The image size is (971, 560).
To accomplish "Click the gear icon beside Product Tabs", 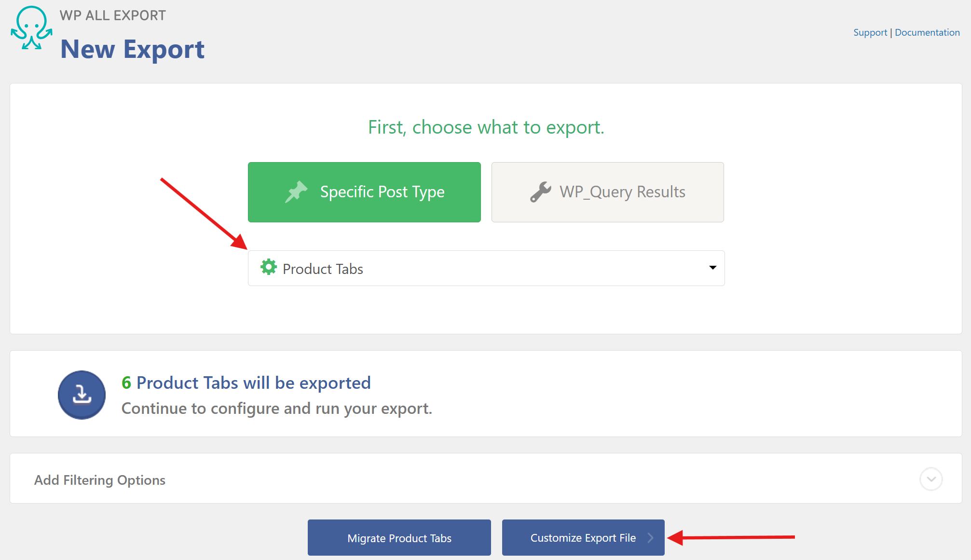I will [269, 267].
